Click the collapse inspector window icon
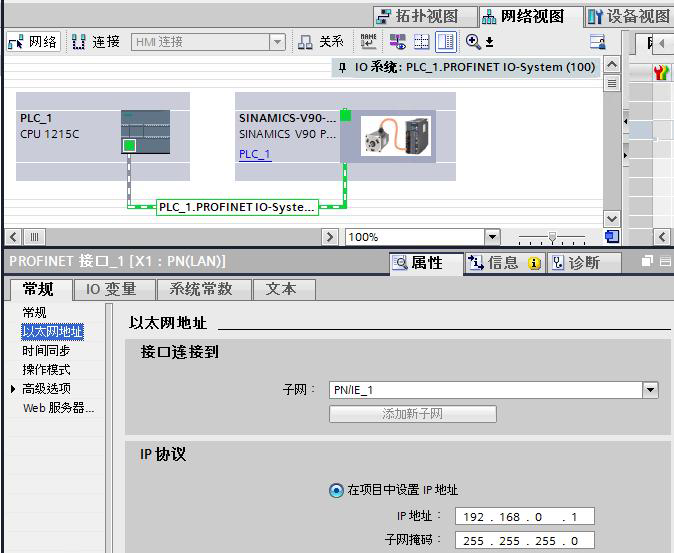 point(665,261)
